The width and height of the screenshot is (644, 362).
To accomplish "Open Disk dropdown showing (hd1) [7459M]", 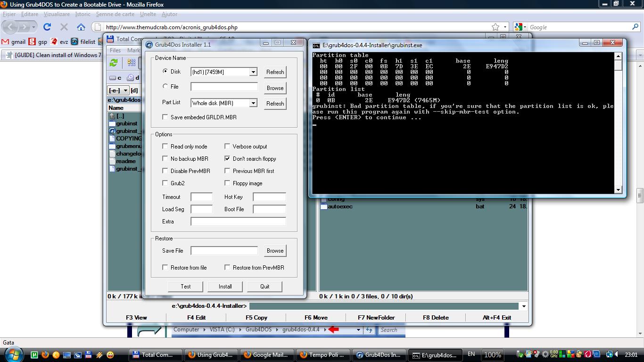I will point(253,72).
